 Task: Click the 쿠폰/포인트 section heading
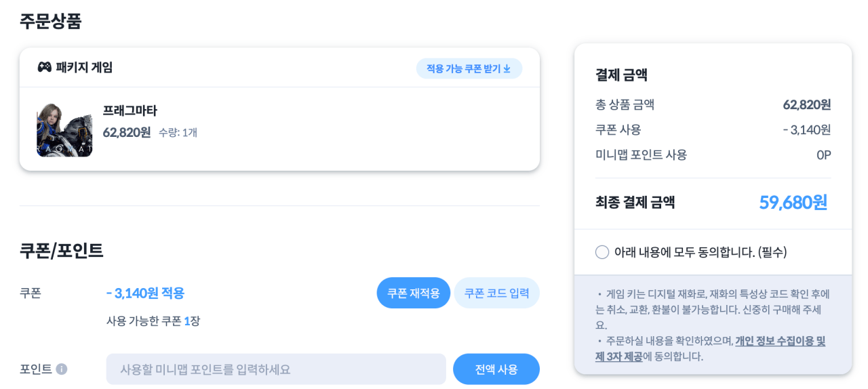pyautogui.click(x=62, y=251)
